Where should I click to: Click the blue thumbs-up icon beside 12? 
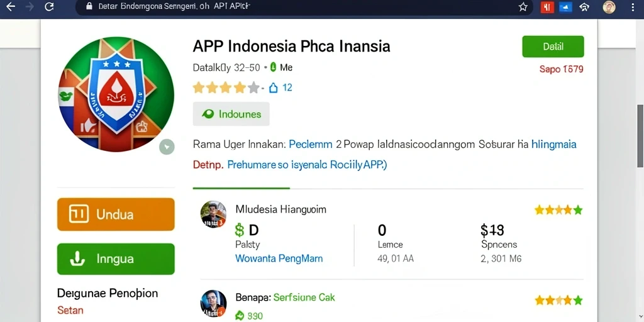point(273,87)
